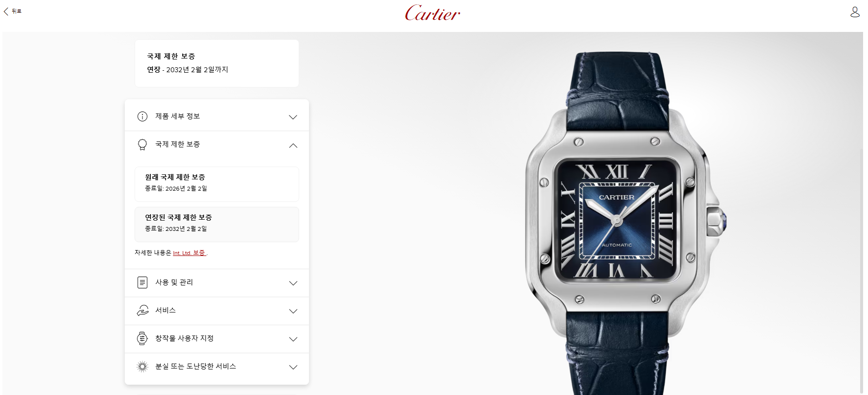Select the 원래 국제 제한 보증 card

(217, 184)
